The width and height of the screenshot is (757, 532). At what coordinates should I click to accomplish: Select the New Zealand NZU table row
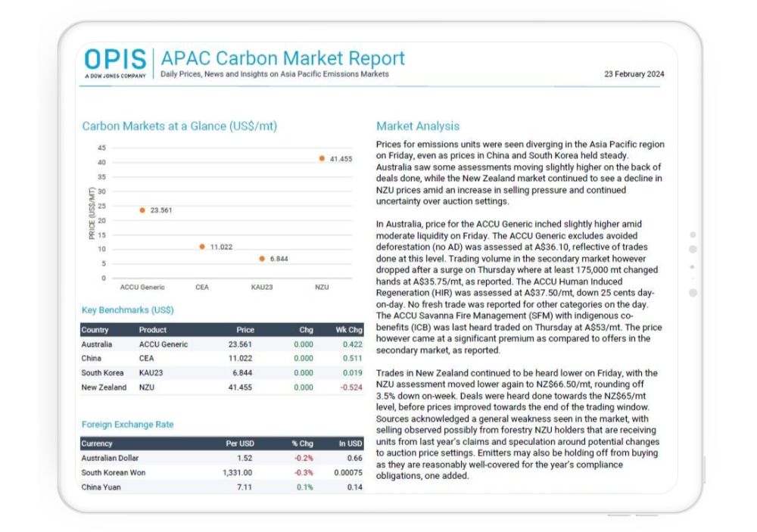coord(221,387)
